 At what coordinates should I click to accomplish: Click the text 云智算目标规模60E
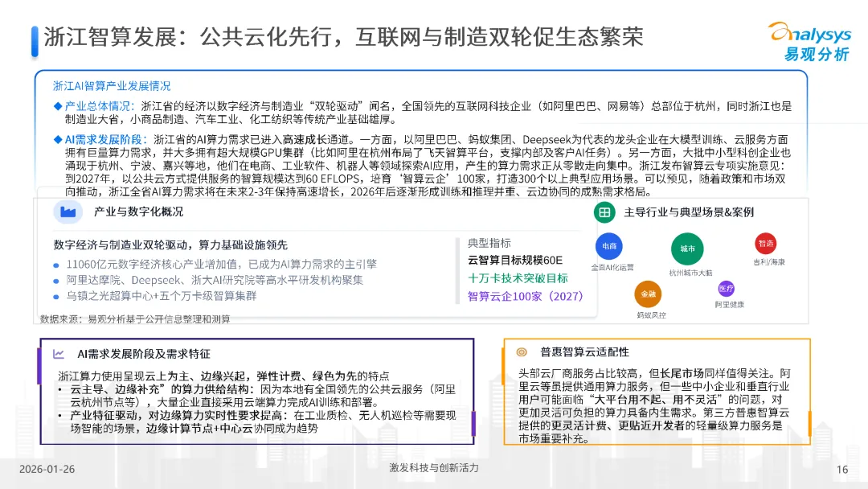515,260
